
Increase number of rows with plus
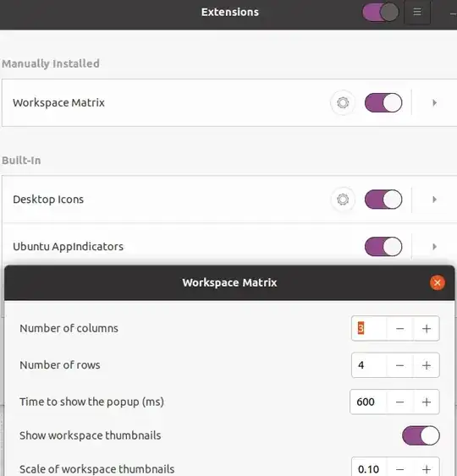pyautogui.click(x=427, y=365)
